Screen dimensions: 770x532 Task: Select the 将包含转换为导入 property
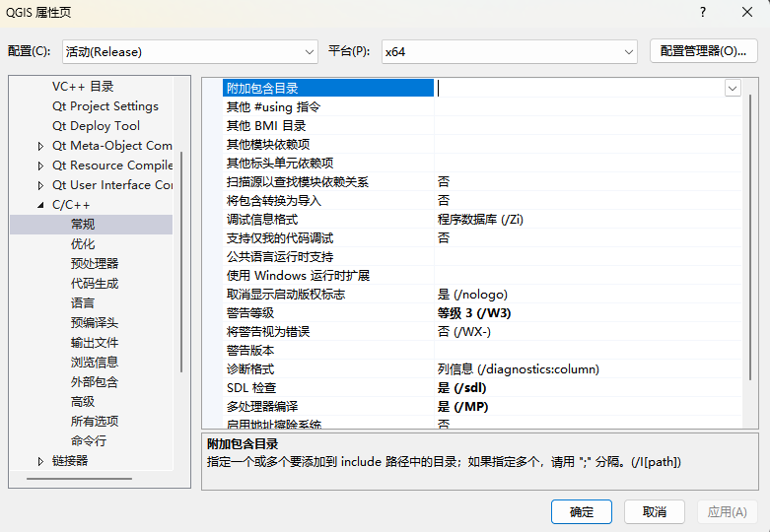pos(273,201)
